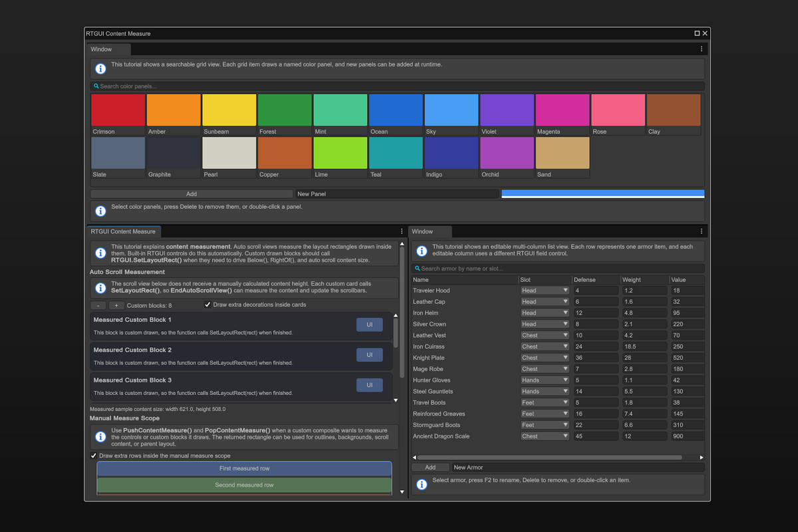Image resolution: width=798 pixels, height=532 pixels.
Task: Click the 'Search color panels...' field
Action: (397, 86)
